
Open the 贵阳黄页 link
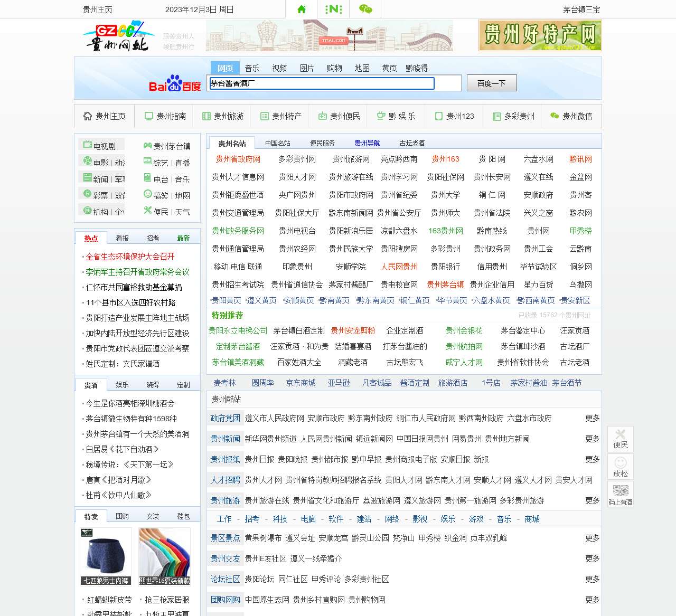[x=226, y=300]
